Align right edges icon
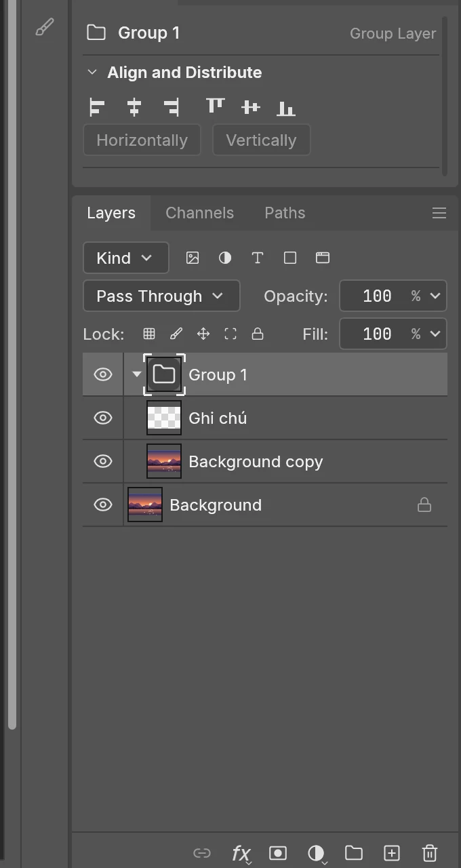 [171, 107]
